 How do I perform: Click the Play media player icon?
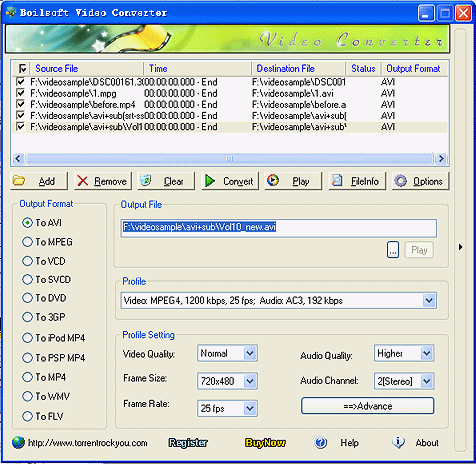pyautogui.click(x=273, y=180)
